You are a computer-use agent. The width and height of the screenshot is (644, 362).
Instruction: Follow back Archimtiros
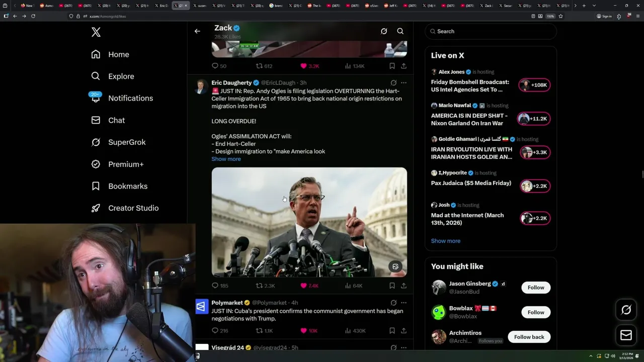529,337
